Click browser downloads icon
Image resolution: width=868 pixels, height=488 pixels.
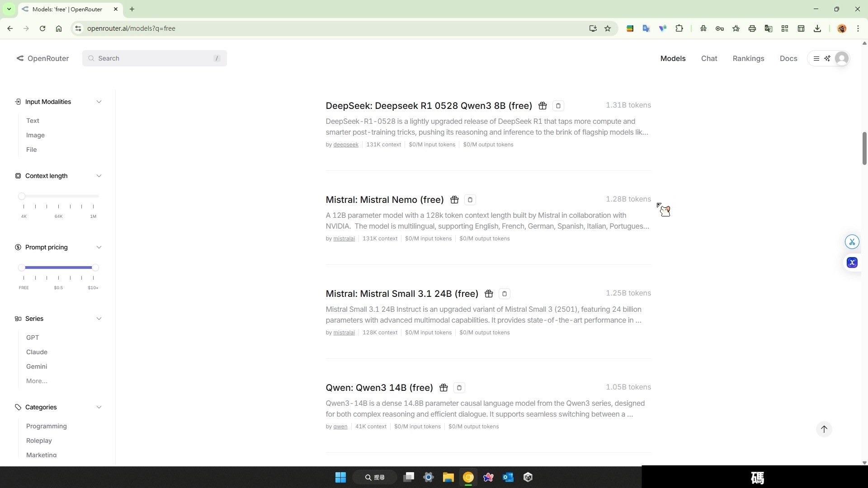tap(817, 28)
